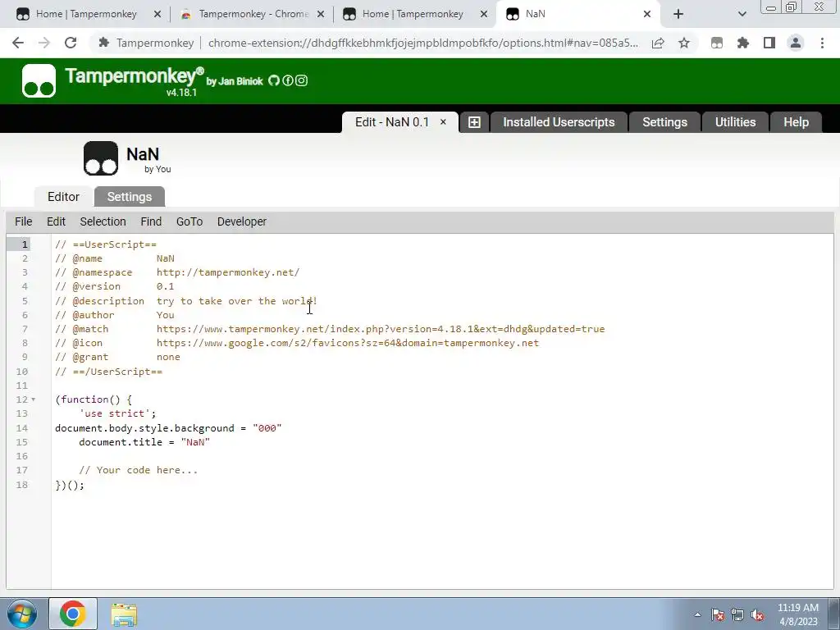Image resolution: width=840 pixels, height=630 pixels.
Task: Click the muted volume tray icon
Action: pos(757,614)
